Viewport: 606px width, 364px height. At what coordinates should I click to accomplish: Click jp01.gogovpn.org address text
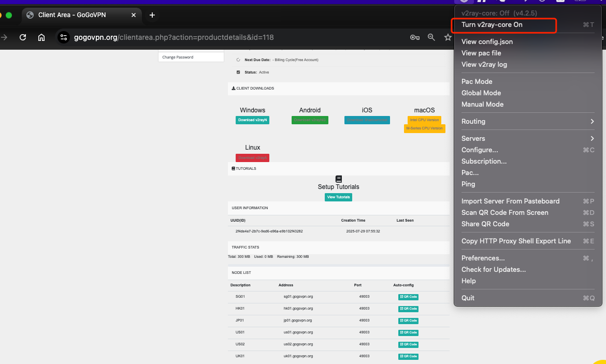pos(298,321)
